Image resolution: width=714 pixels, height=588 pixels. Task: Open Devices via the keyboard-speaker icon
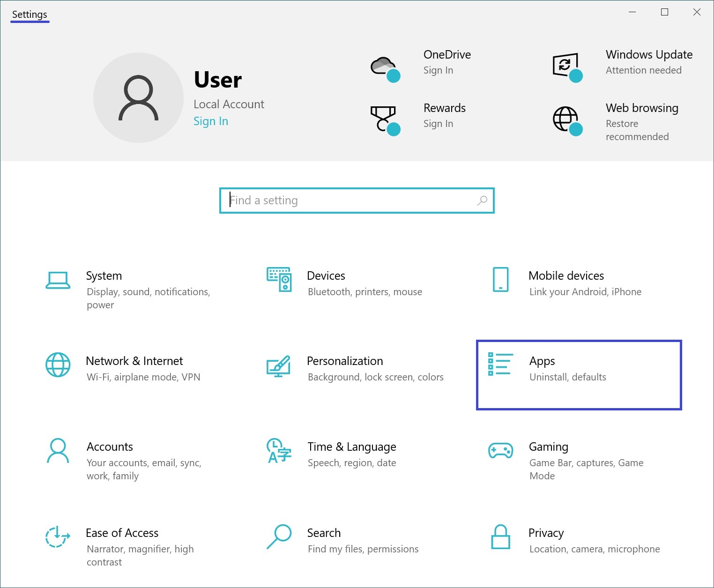click(x=279, y=280)
